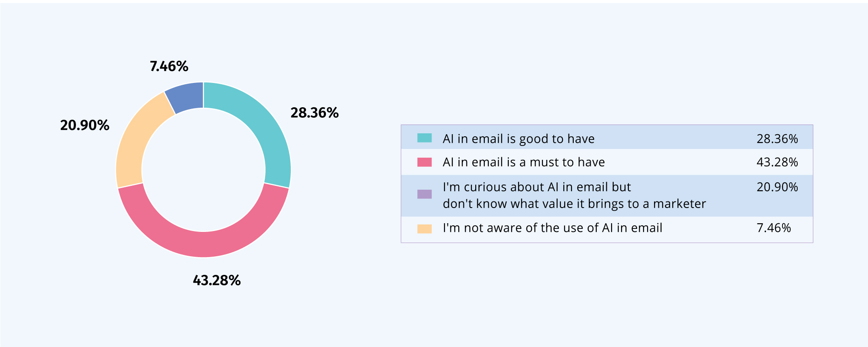Screen dimensions: 868x347
Task: Select the blue donut segment
Action: (187, 97)
